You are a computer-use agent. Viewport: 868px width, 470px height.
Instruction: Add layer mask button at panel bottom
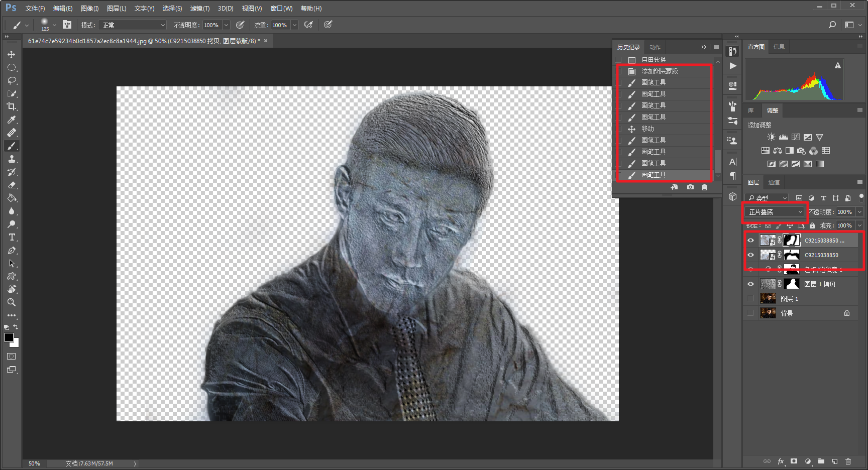794,461
